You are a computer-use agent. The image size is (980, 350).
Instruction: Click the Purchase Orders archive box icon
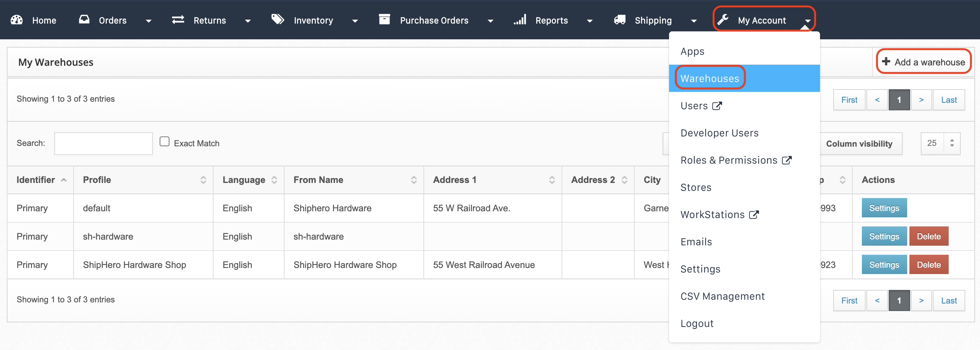tap(384, 19)
